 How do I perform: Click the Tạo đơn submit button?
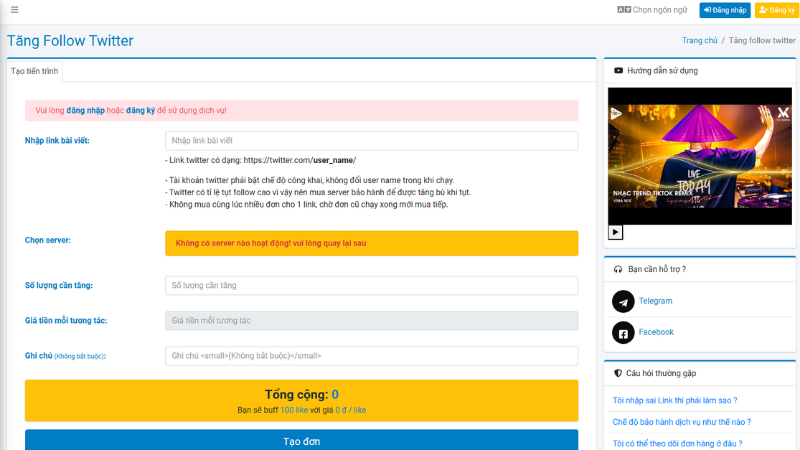point(302,441)
